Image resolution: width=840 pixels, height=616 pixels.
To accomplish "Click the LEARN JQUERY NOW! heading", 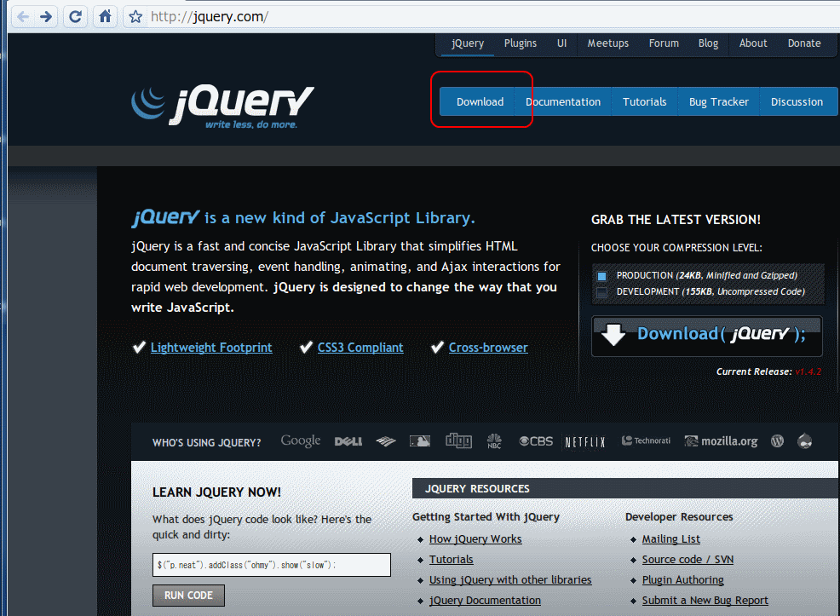I will pos(216,492).
